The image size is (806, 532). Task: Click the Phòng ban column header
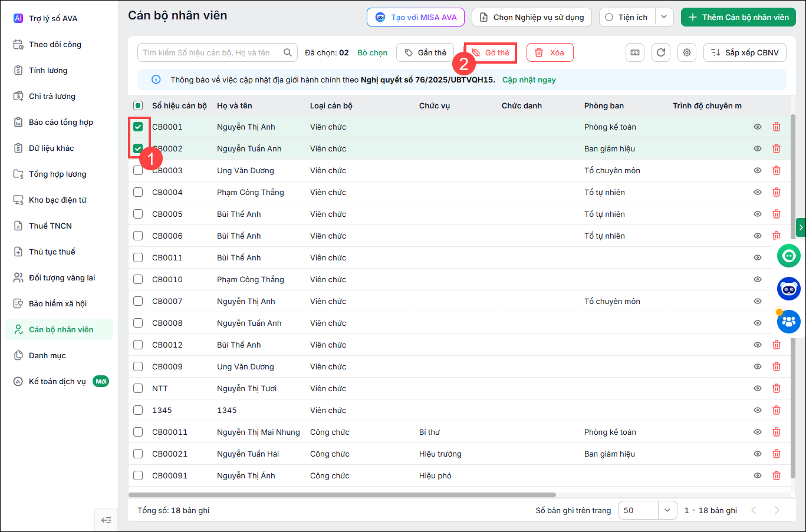(x=604, y=105)
